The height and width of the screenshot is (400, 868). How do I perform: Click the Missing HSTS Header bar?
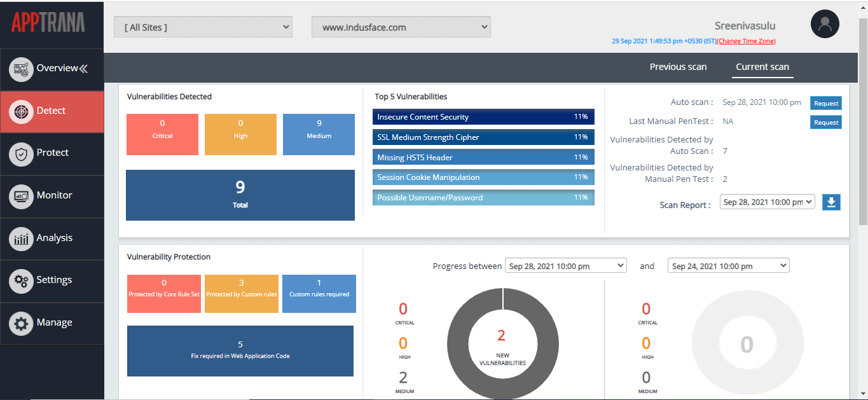(483, 157)
